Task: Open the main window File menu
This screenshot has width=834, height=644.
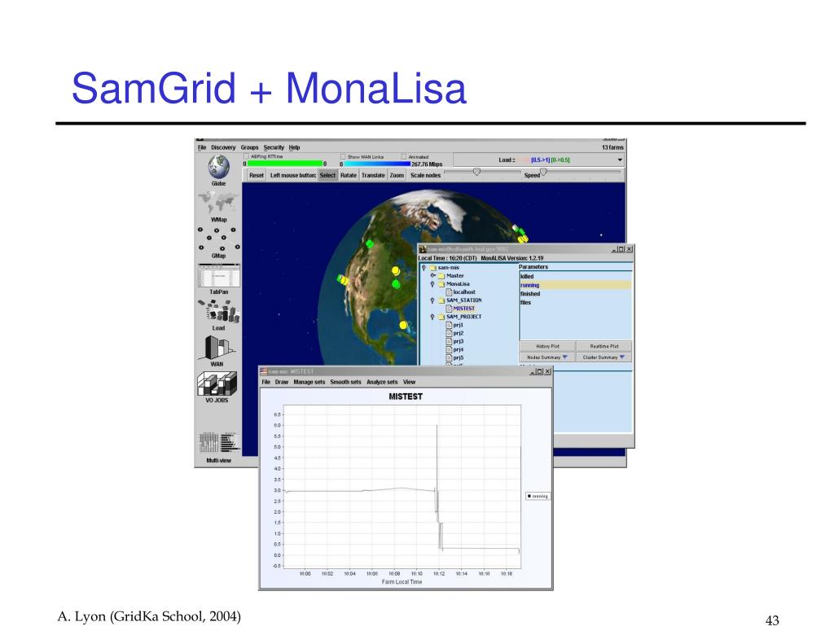Action: [202, 147]
